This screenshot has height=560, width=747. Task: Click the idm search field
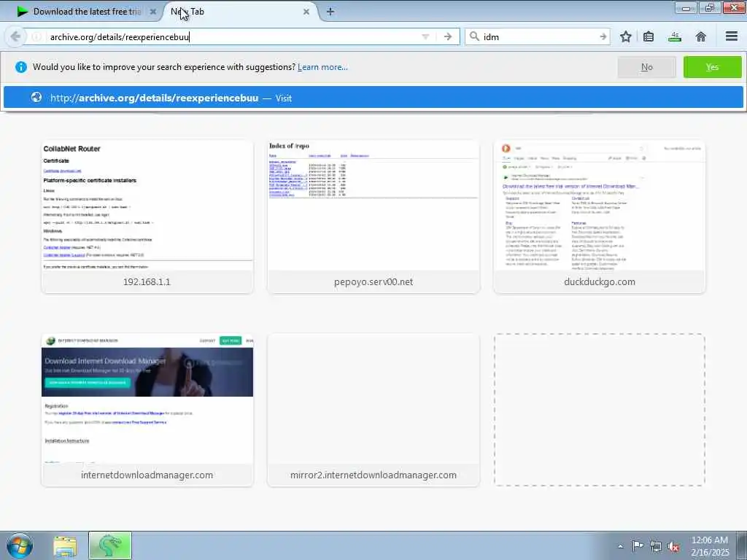pos(538,36)
